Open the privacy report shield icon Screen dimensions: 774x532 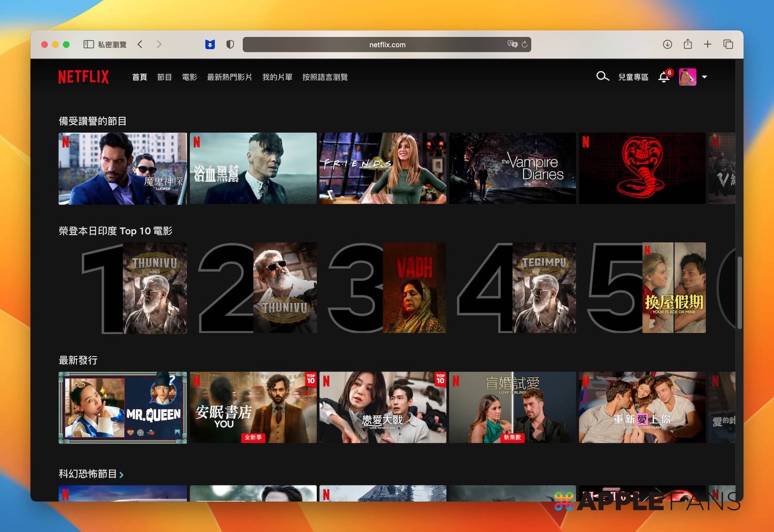pyautogui.click(x=230, y=44)
